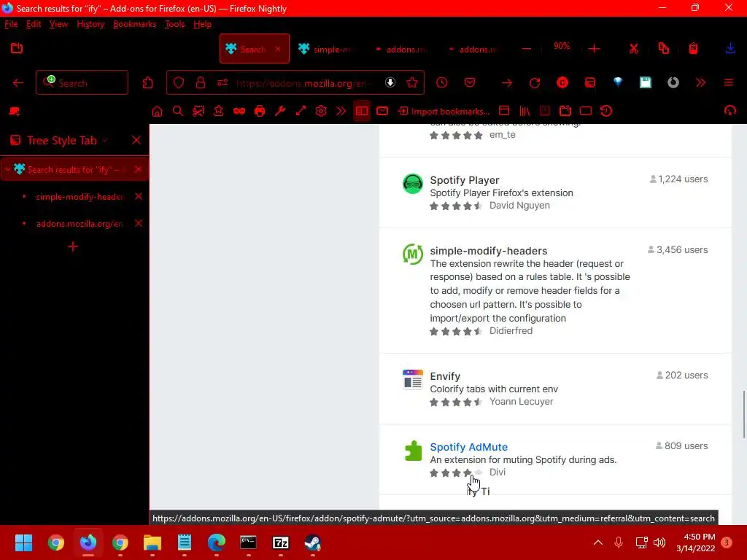Open the hamburger application menu
This screenshot has height=560, width=747.
tap(729, 83)
